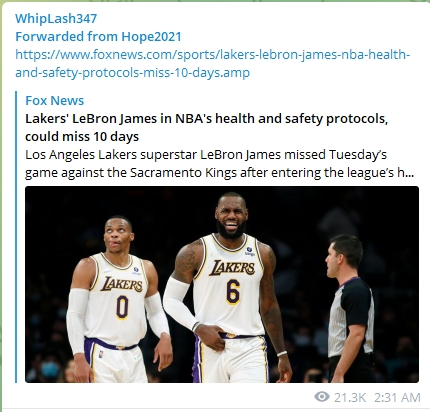
Task: Open the foxnews.com sports article URL
Action: point(212,63)
